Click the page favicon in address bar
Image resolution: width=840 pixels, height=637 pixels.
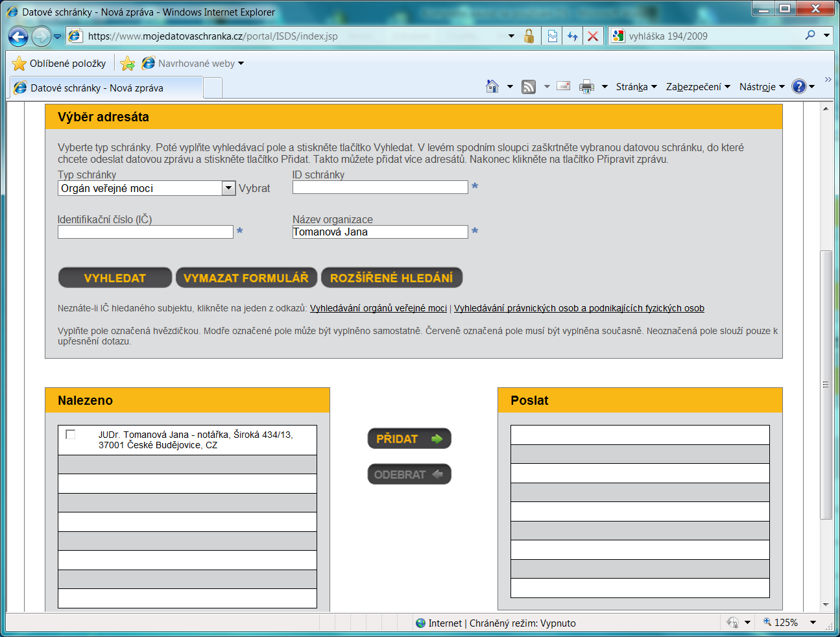(x=75, y=36)
